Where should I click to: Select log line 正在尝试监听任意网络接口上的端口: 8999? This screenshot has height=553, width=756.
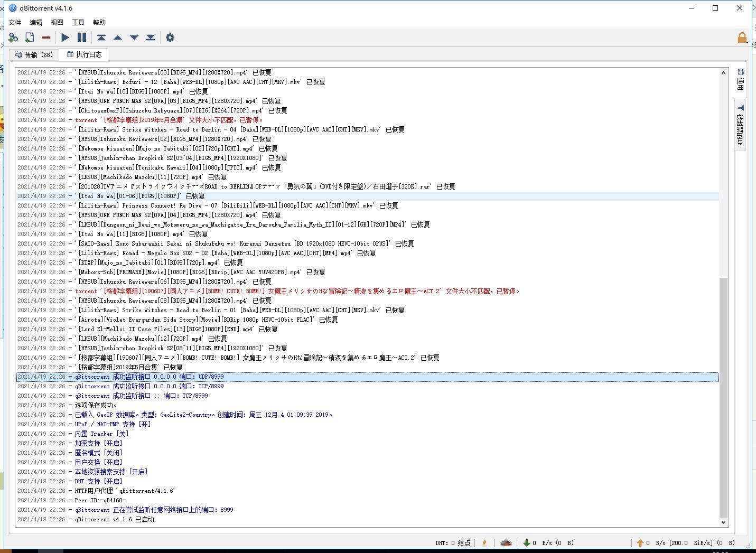[367, 510]
